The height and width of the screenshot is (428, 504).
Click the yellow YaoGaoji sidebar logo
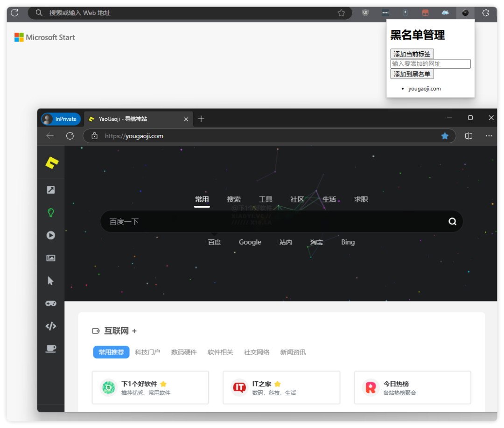(52, 163)
